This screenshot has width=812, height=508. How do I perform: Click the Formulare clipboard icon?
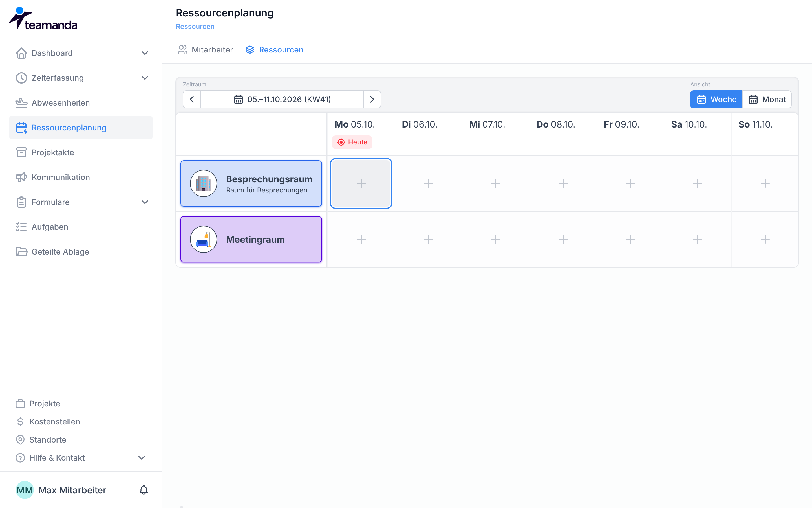[21, 202]
